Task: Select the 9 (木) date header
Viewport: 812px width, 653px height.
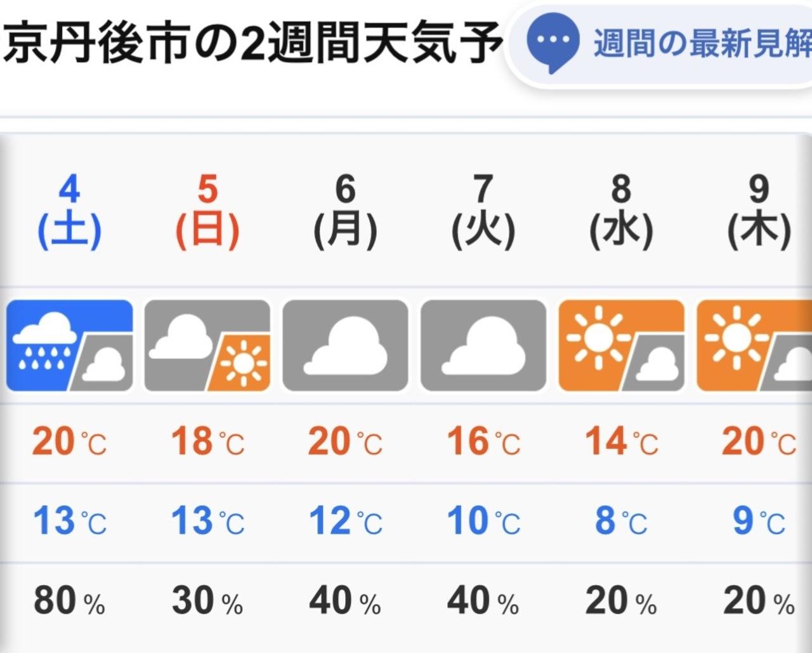Action: [759, 212]
